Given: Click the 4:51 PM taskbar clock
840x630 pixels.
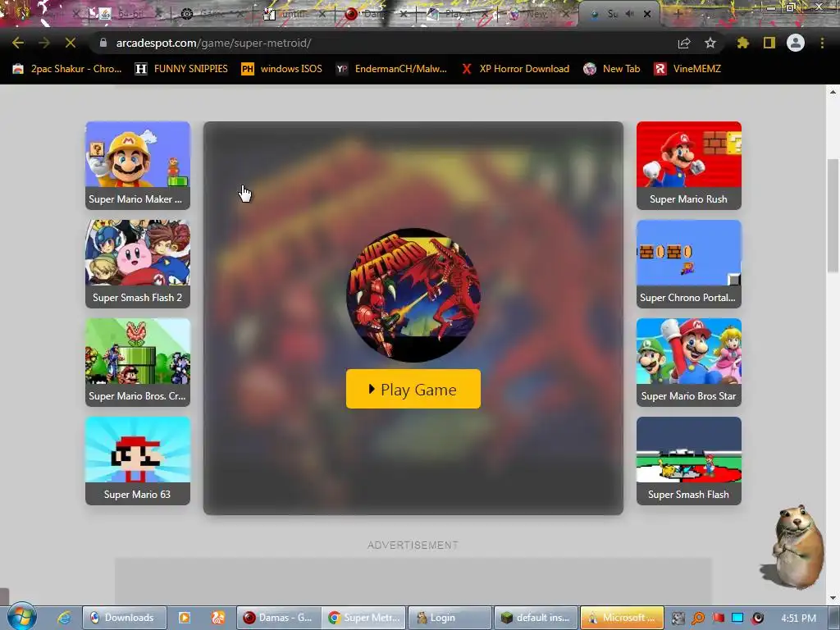Looking at the screenshot, I should point(798,618).
